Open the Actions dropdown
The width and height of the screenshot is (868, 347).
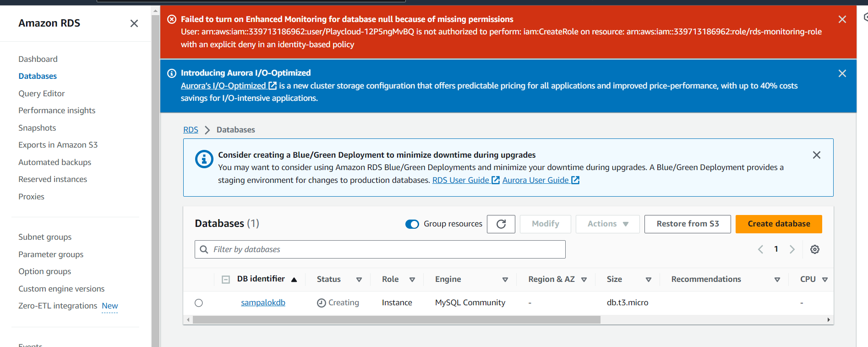[607, 224]
